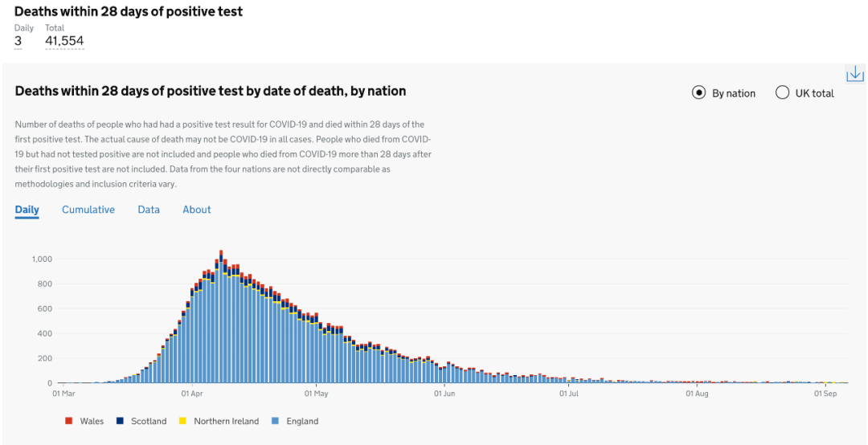868x445 pixels.
Task: Select the By nation radio button
Action: 698,93
